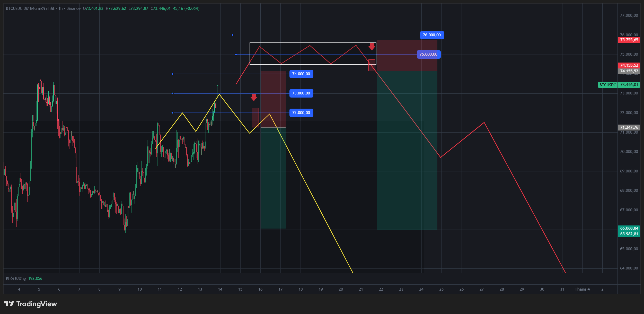Screen dimensions: 644x314
Task: Click the blue start dot of the 75.000,00 line
Action: click(236, 55)
